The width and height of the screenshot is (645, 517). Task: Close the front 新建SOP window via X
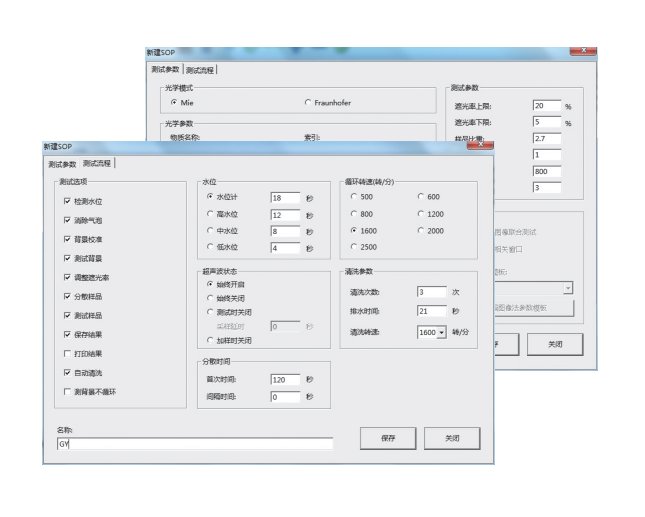coord(479,146)
